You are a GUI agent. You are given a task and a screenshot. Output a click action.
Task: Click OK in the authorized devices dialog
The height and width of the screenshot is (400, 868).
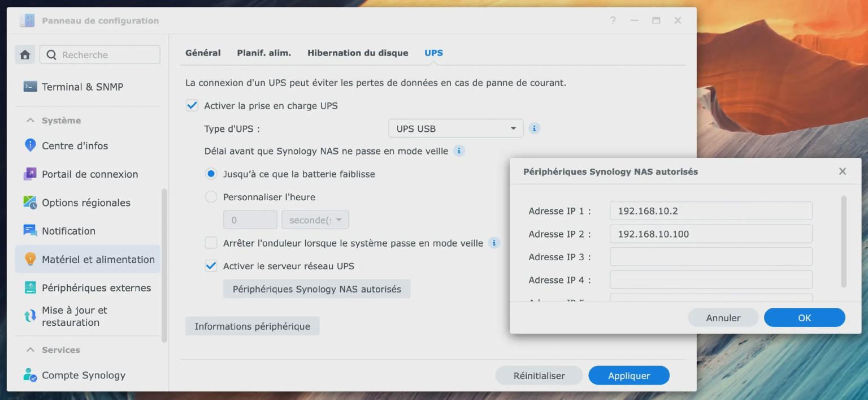[x=804, y=317]
